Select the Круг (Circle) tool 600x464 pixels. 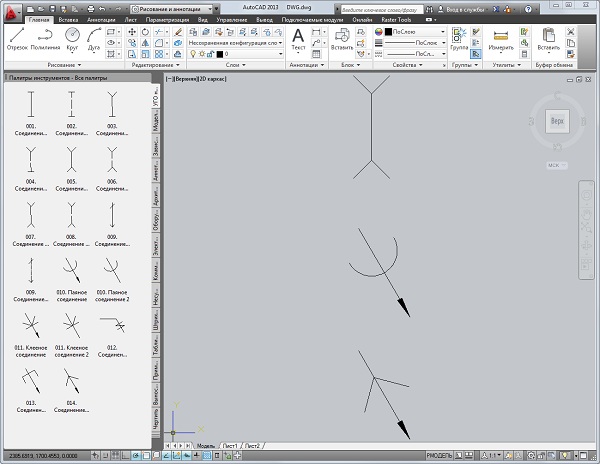(x=73, y=38)
